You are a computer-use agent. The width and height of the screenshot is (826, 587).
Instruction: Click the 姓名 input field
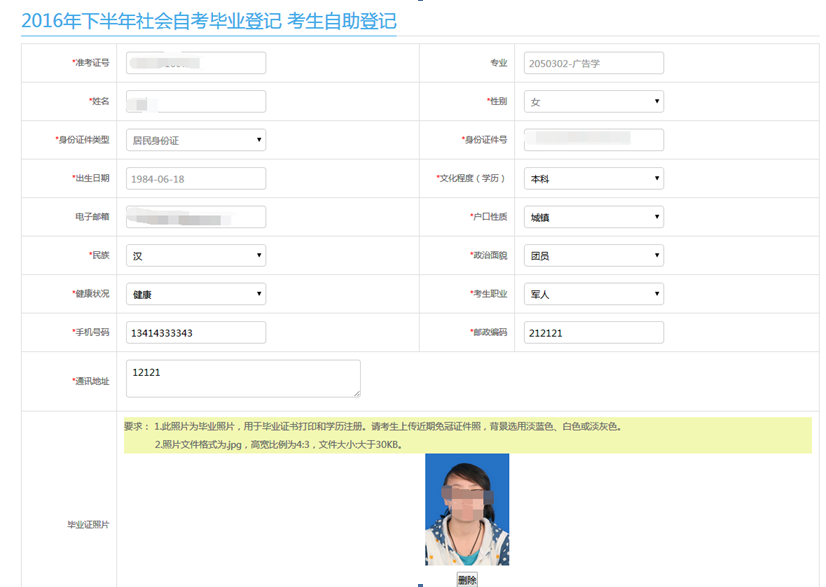tap(196, 101)
